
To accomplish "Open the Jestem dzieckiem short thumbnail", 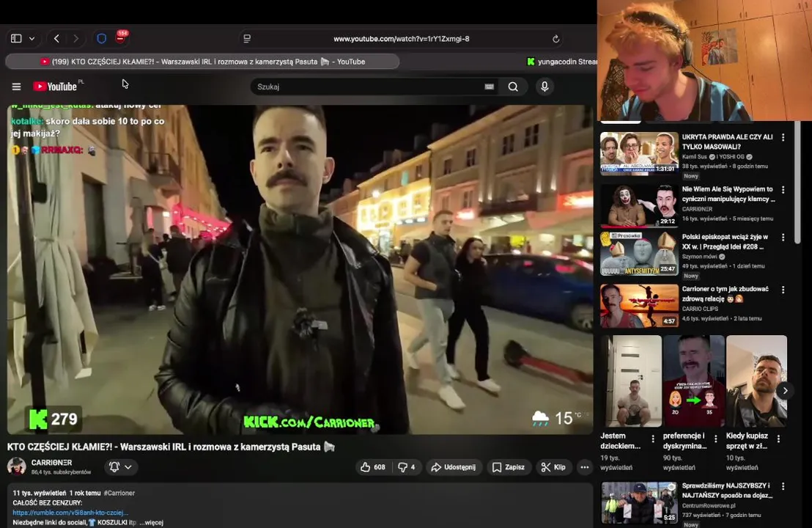I will [631, 381].
